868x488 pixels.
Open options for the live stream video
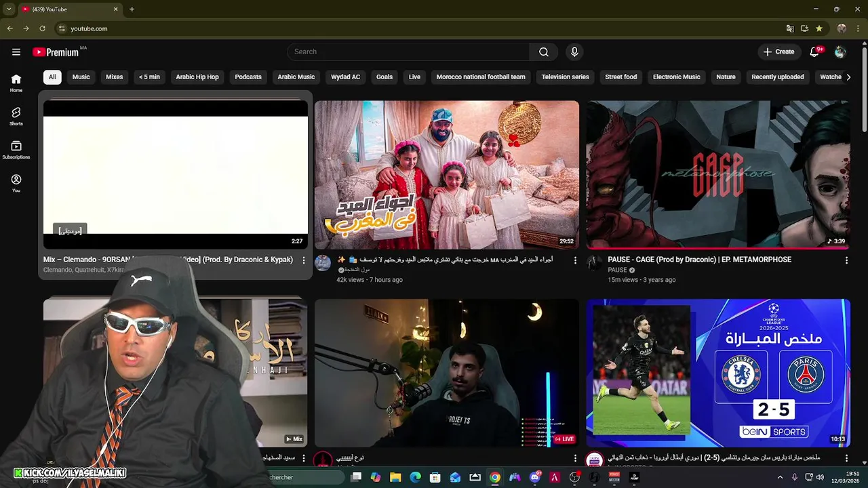pyautogui.click(x=575, y=458)
